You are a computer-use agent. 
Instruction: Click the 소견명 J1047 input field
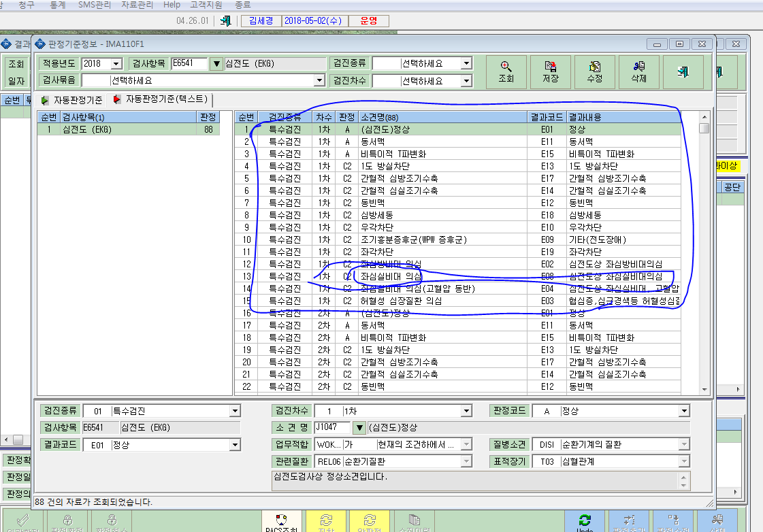[x=332, y=427]
